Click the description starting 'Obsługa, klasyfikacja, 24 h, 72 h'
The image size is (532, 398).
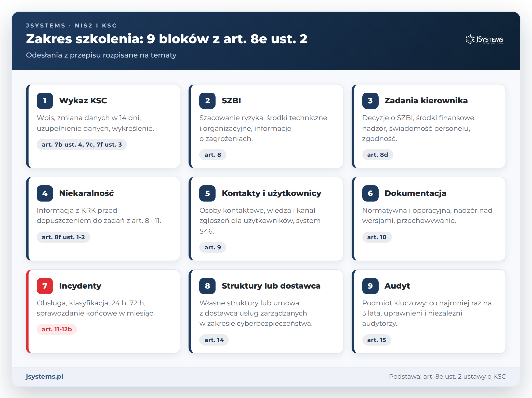(96, 308)
